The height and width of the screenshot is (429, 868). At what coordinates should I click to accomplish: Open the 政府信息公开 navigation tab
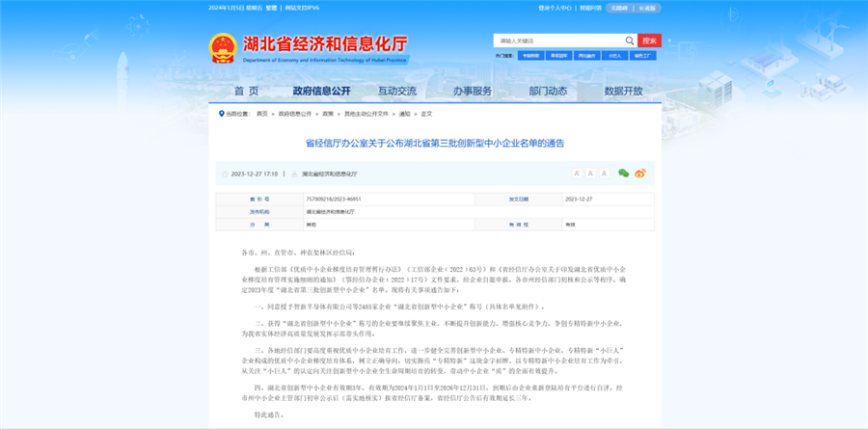pos(321,92)
